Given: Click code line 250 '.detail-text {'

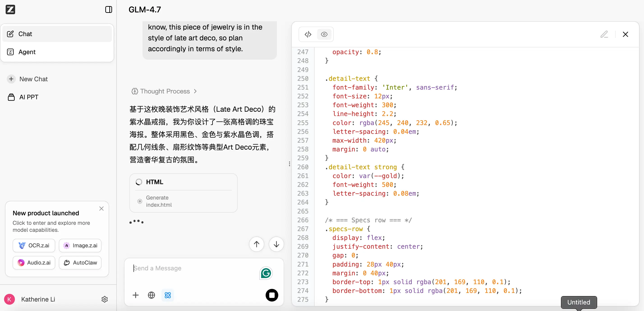Looking at the screenshot, I should pos(351,79).
